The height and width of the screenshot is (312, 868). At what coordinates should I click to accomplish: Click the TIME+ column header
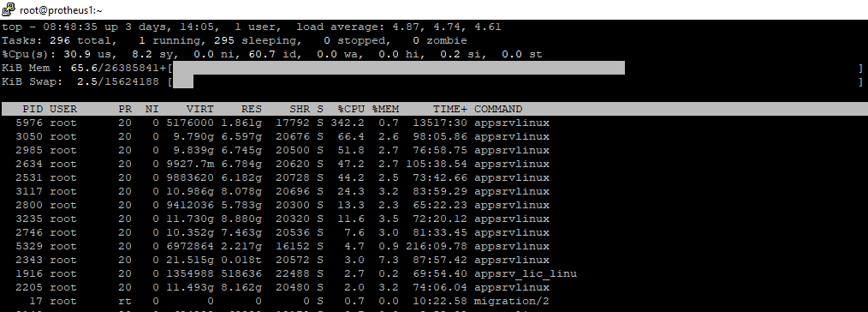450,109
